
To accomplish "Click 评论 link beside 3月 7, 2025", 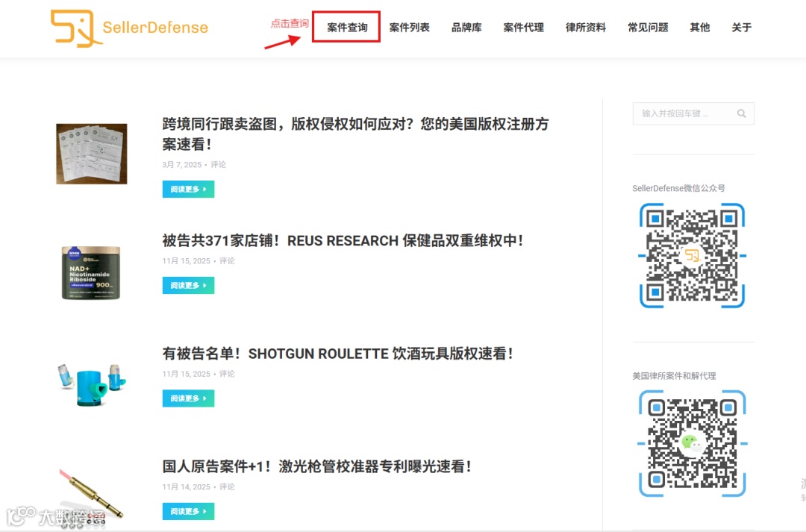I will click(218, 164).
